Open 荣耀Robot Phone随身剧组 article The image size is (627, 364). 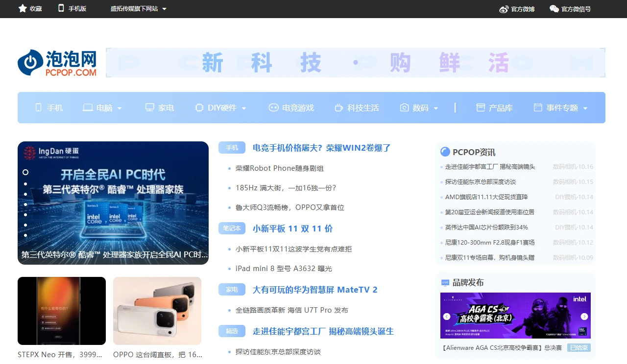tap(280, 168)
